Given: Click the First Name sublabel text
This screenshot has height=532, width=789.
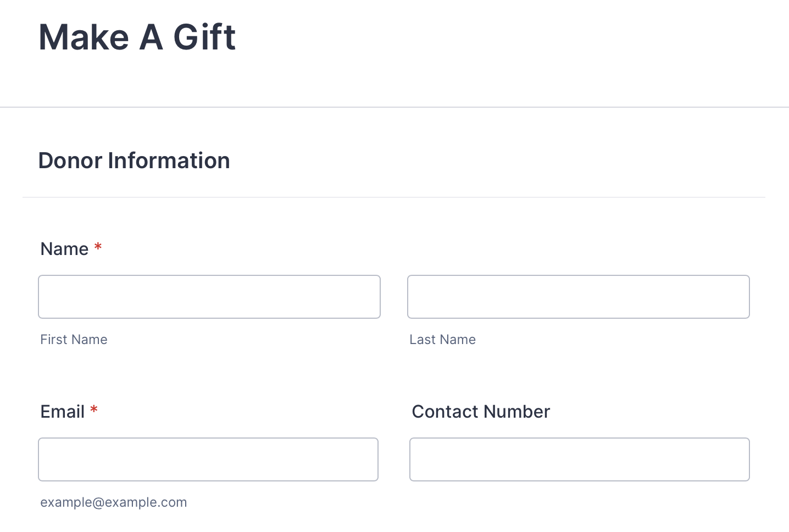Looking at the screenshot, I should pyautogui.click(x=74, y=340).
